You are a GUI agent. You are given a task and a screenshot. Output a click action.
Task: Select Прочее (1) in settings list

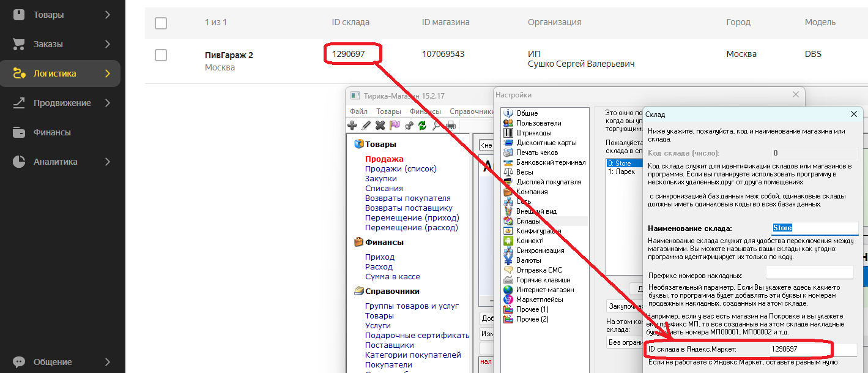[532, 309]
